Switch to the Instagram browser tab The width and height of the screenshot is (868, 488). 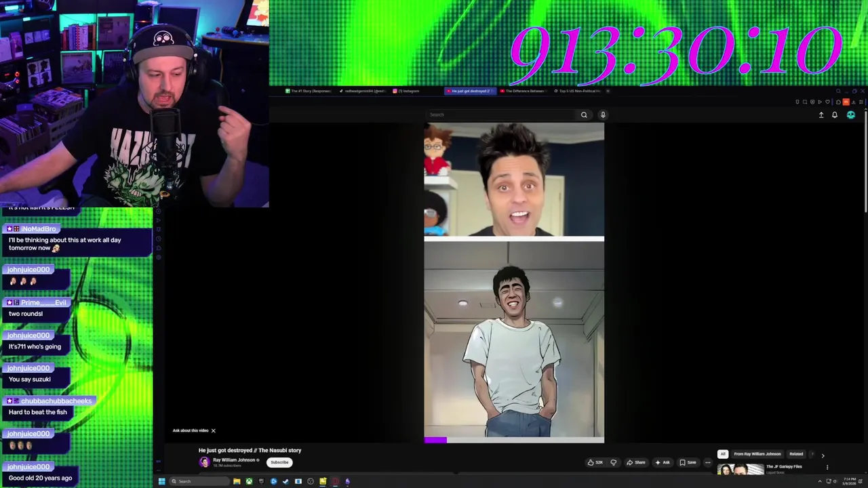coord(416,91)
